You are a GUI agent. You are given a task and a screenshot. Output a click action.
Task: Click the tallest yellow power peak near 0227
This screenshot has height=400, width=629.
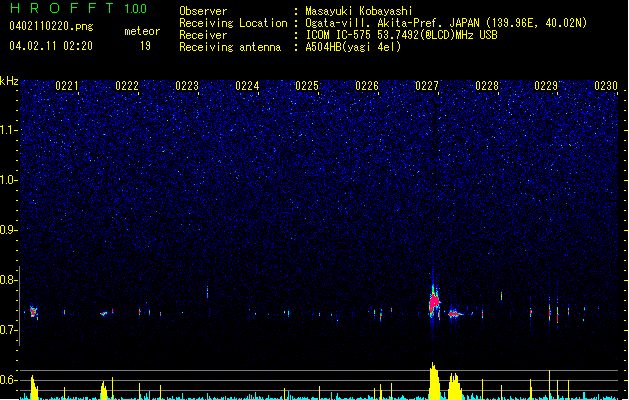click(434, 381)
